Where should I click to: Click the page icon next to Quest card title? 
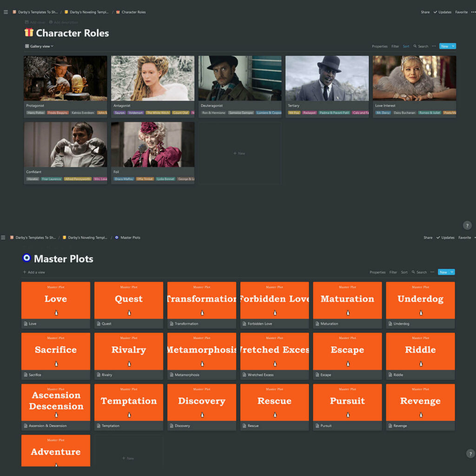pyautogui.click(x=99, y=324)
